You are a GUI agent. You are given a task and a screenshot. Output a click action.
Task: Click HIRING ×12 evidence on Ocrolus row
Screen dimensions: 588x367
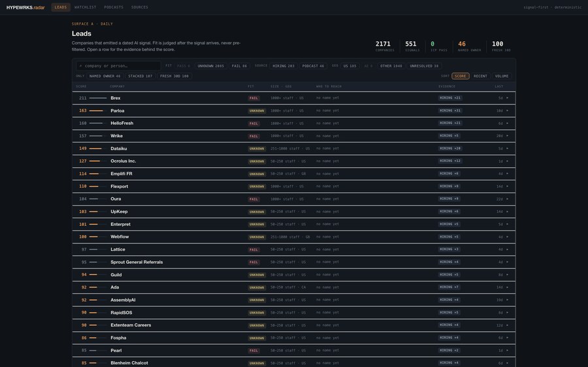click(450, 161)
